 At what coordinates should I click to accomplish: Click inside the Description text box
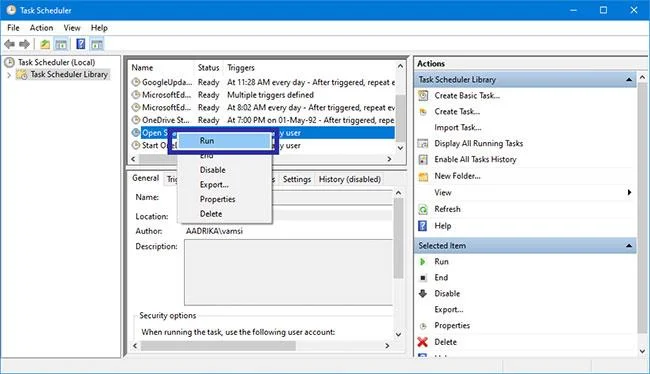(288, 272)
